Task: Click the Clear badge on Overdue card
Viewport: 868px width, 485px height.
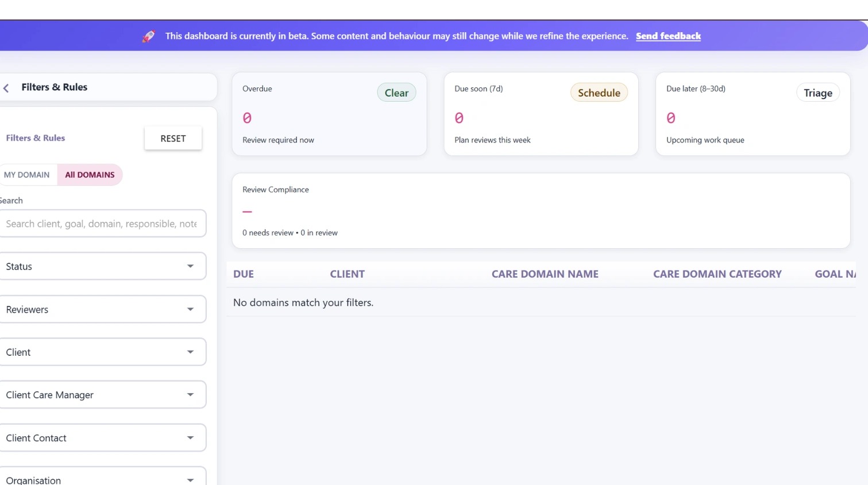Action: [396, 93]
